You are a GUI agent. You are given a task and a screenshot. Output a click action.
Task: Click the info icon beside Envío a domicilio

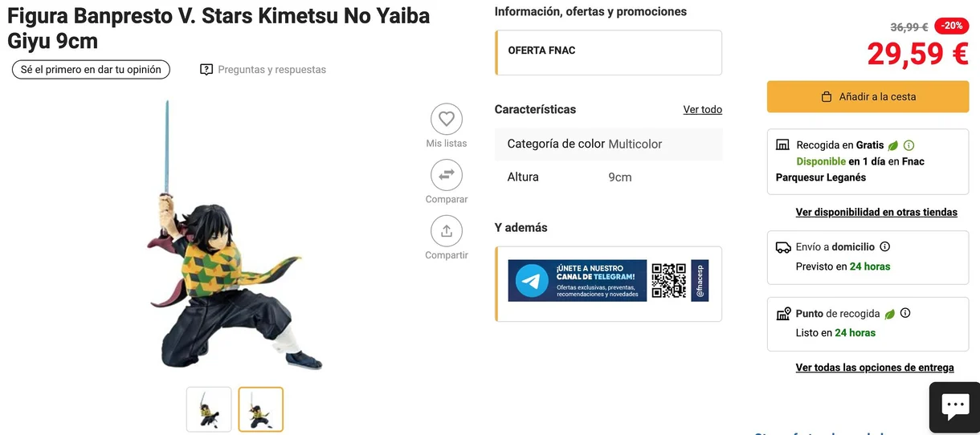click(x=884, y=247)
